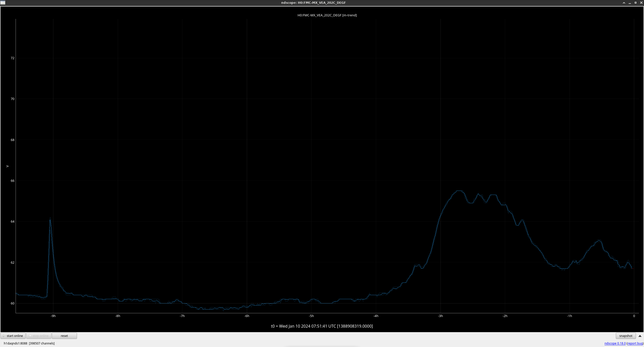
Task: Click the V y-axis unit label
Action: tap(7, 166)
